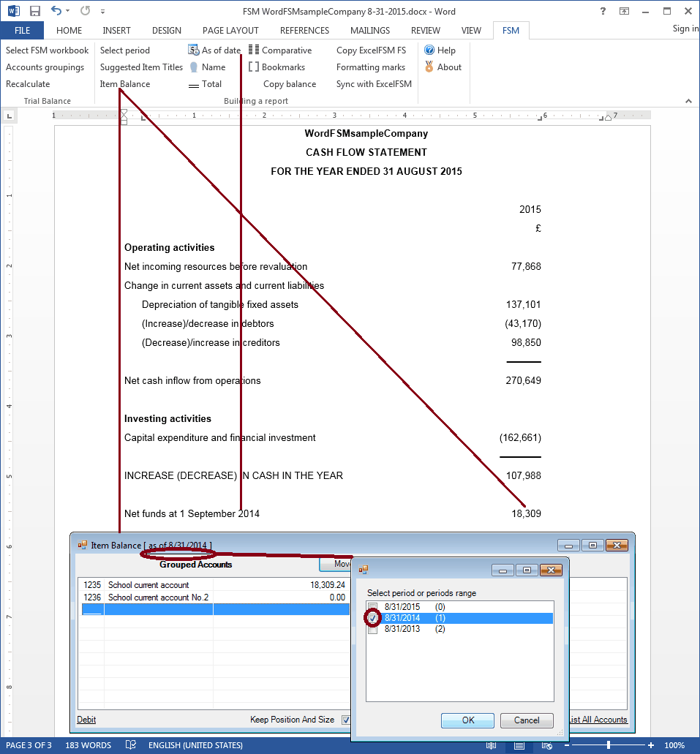Click the Repeat/Redo icon
Image resolution: width=700 pixels, height=754 pixels.
click(85, 10)
